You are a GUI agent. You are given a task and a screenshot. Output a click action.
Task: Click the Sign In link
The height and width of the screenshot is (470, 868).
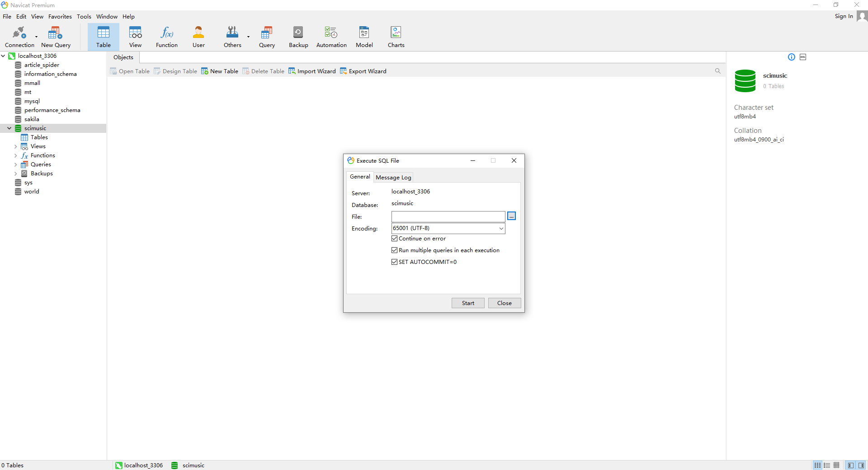click(x=844, y=16)
